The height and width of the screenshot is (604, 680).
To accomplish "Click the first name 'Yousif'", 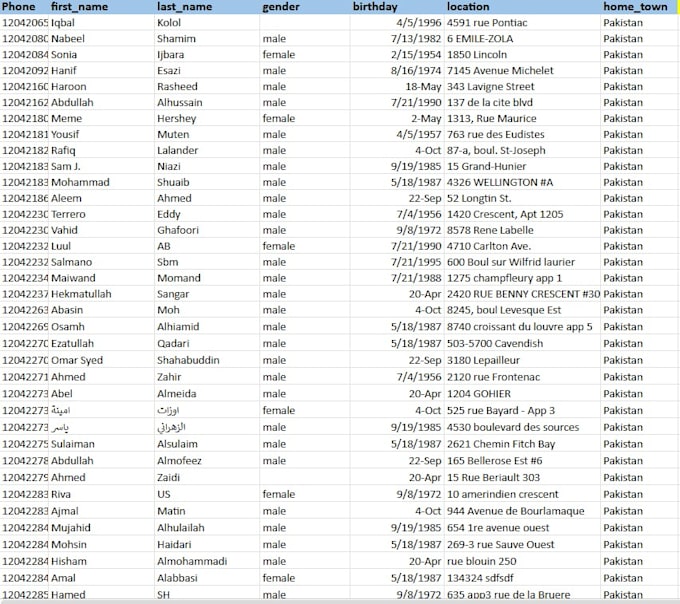I will (x=65, y=134).
